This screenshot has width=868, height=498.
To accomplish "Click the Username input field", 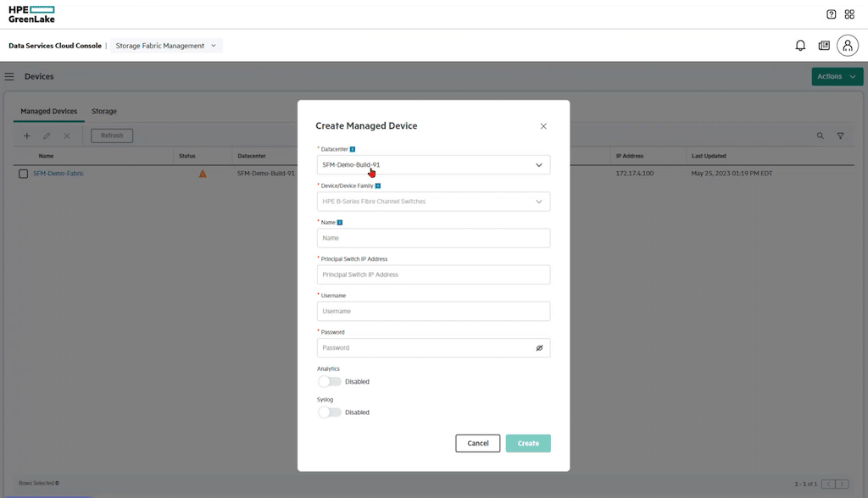I will click(433, 311).
